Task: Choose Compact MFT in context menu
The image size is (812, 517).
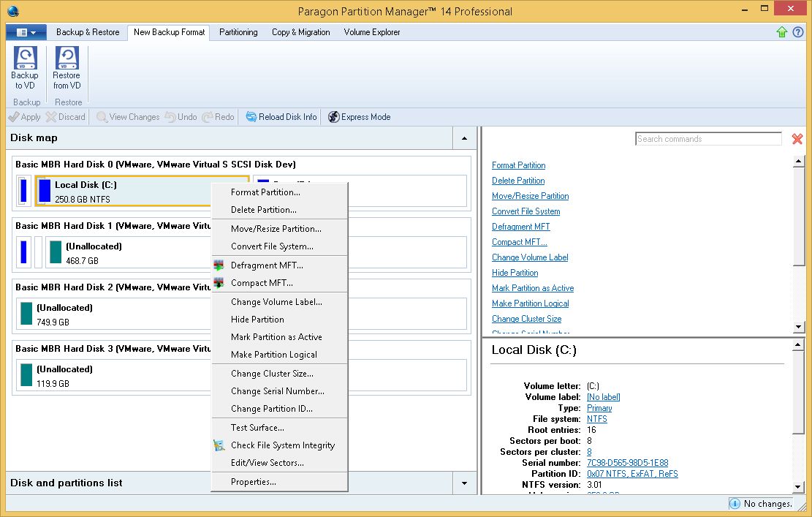Action: click(280, 283)
